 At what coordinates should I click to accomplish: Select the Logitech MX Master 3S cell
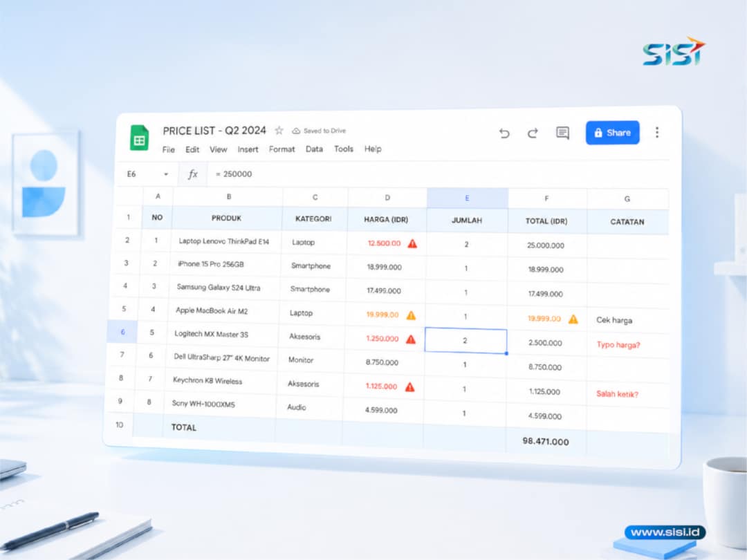(220, 335)
